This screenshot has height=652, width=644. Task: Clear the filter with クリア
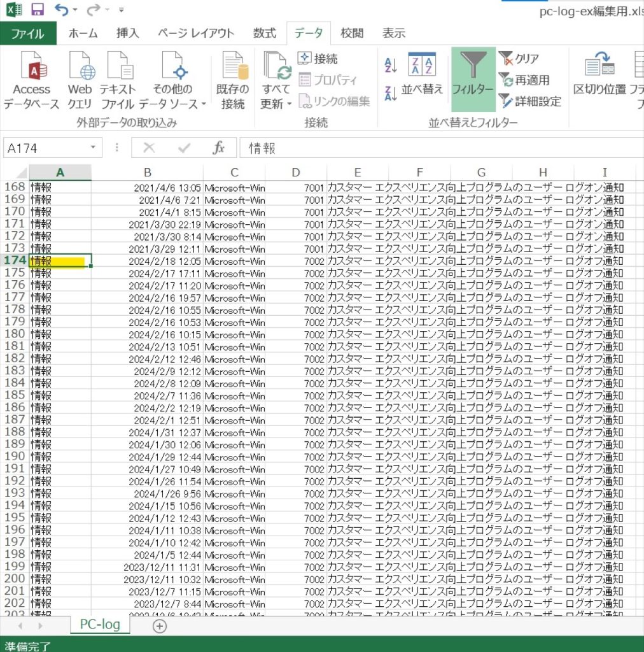519,59
